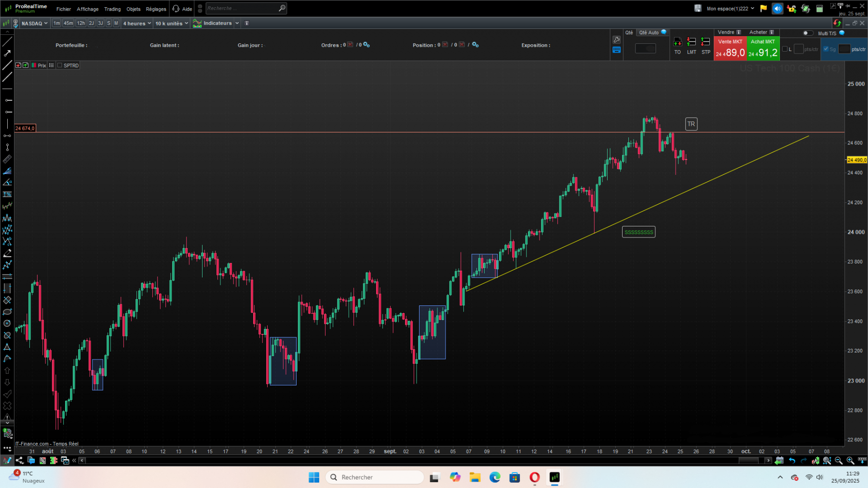Open the Fichier menu

click(x=63, y=9)
